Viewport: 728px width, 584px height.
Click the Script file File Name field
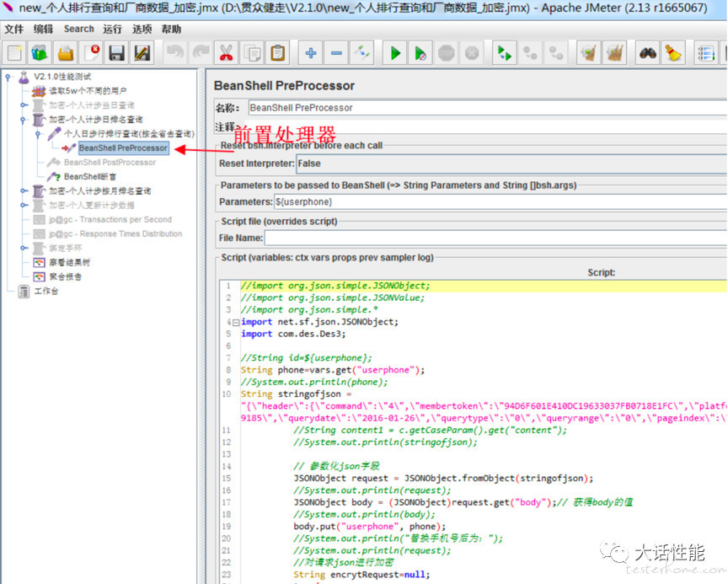pyautogui.click(x=495, y=238)
